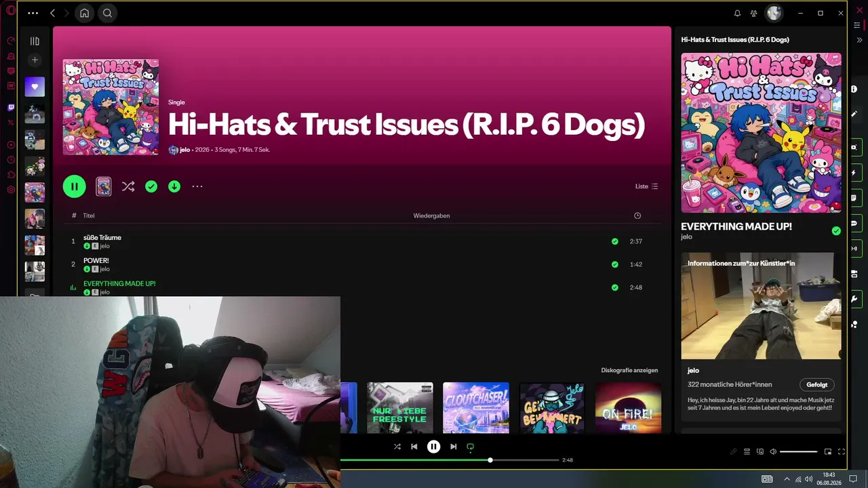Viewport: 868px width, 488px height.
Task: Open the browser easy setup menu icon
Action: coord(857,25)
